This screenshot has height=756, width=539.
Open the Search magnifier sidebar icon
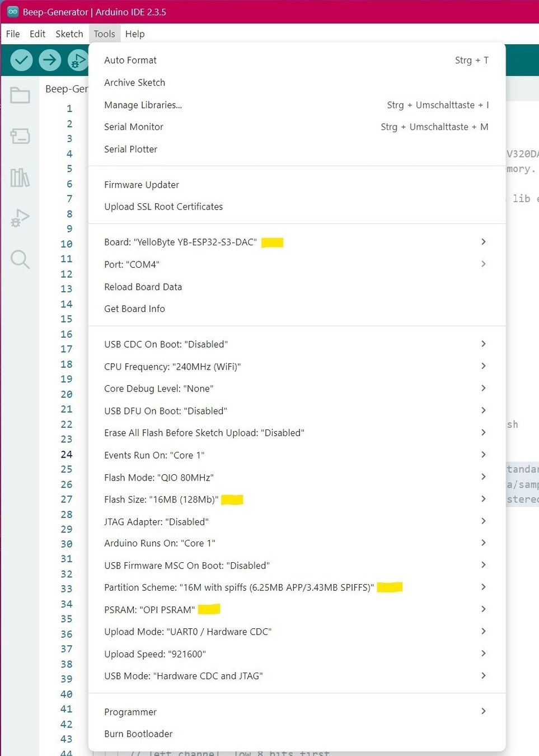click(20, 259)
